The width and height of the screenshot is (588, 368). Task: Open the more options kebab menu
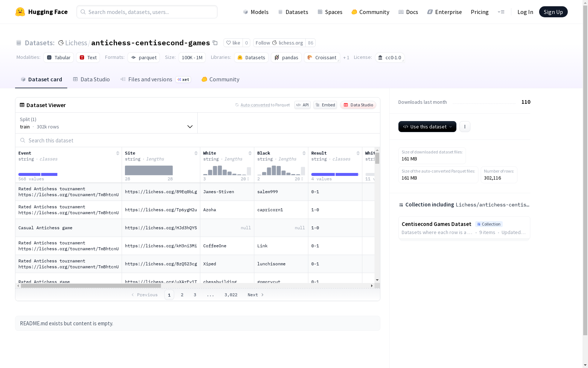pyautogui.click(x=465, y=127)
